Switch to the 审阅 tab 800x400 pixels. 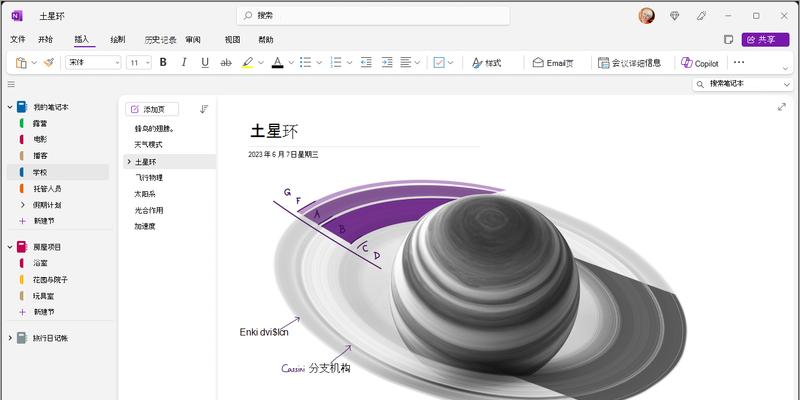[x=193, y=39]
